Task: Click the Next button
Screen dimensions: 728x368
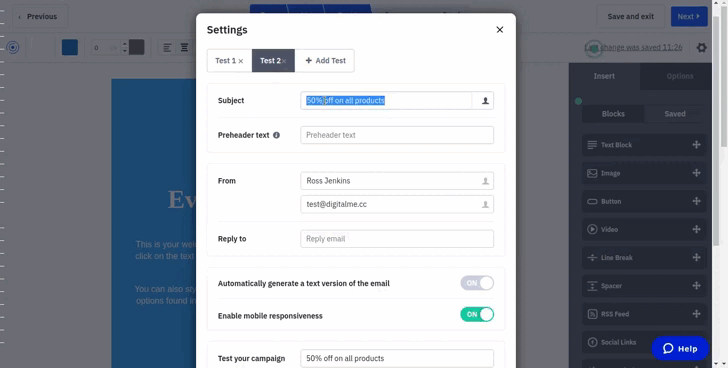Action: point(689,17)
